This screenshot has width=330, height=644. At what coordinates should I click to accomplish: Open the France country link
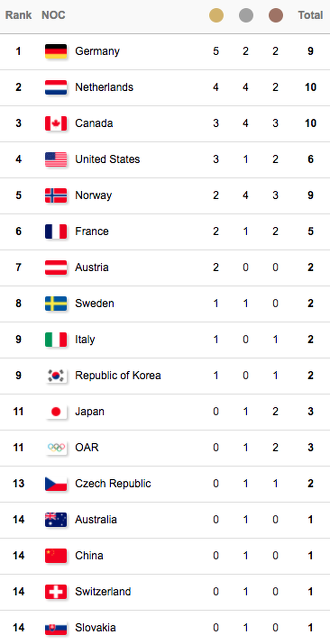click(x=92, y=231)
